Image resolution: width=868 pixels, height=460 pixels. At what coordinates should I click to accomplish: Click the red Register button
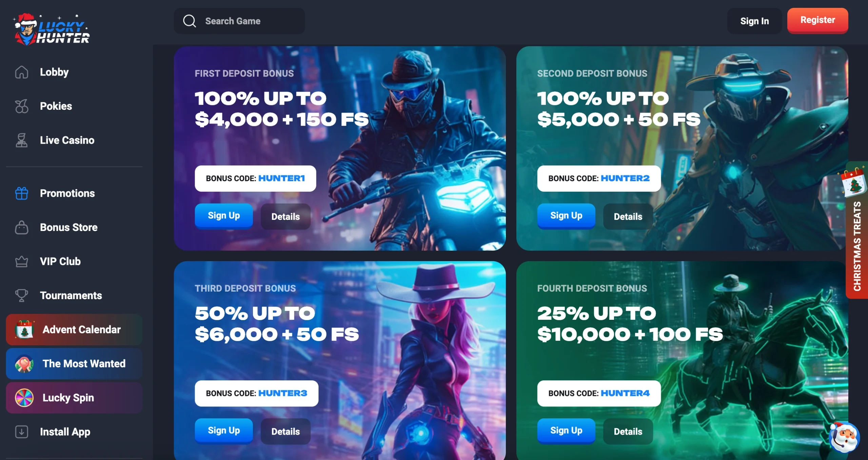[817, 20]
